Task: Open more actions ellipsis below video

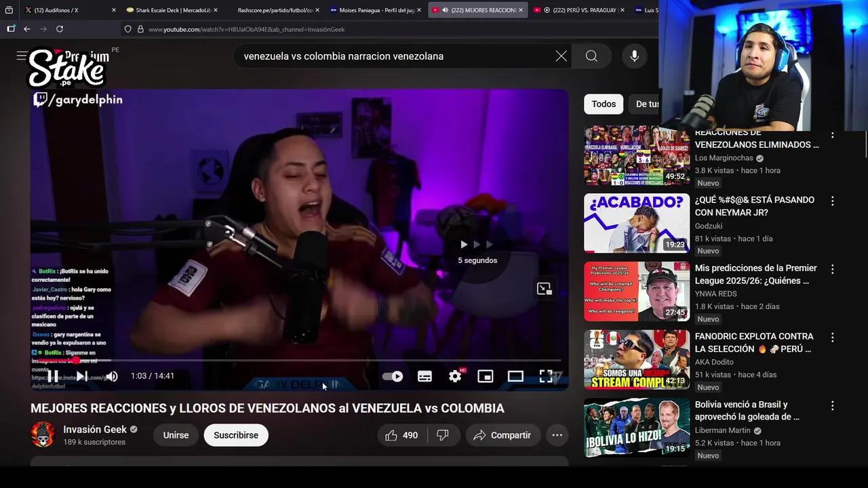Action: [557, 435]
